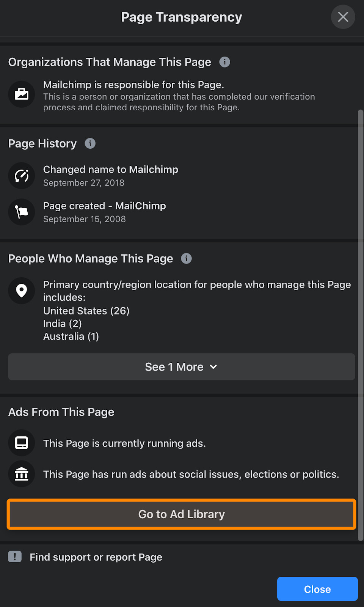
Task: Click the Changed name to Mailchimp entry
Action: coord(110,170)
